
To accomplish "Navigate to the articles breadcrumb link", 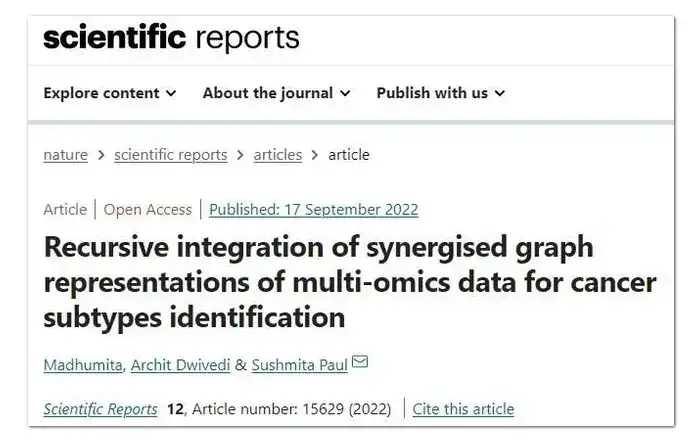I will click(278, 155).
